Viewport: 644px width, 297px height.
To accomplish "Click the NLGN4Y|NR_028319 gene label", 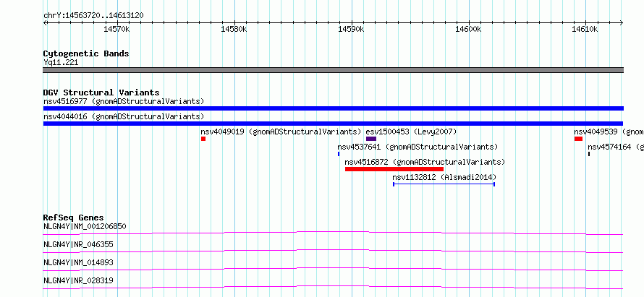I will pyautogui.click(x=78, y=280).
